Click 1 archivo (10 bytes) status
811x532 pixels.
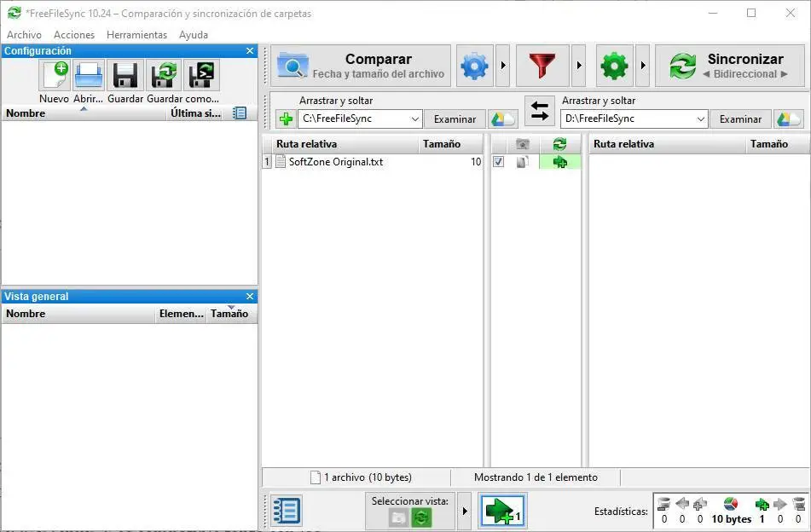pyautogui.click(x=361, y=477)
